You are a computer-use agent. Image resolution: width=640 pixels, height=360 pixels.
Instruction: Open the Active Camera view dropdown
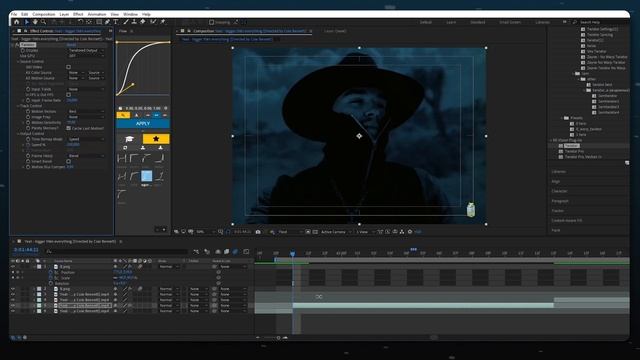coord(336,232)
